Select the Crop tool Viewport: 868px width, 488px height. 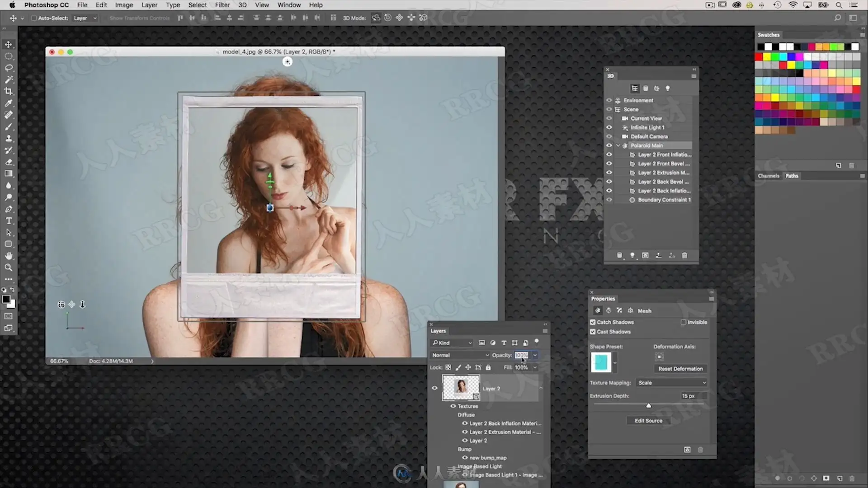point(9,91)
